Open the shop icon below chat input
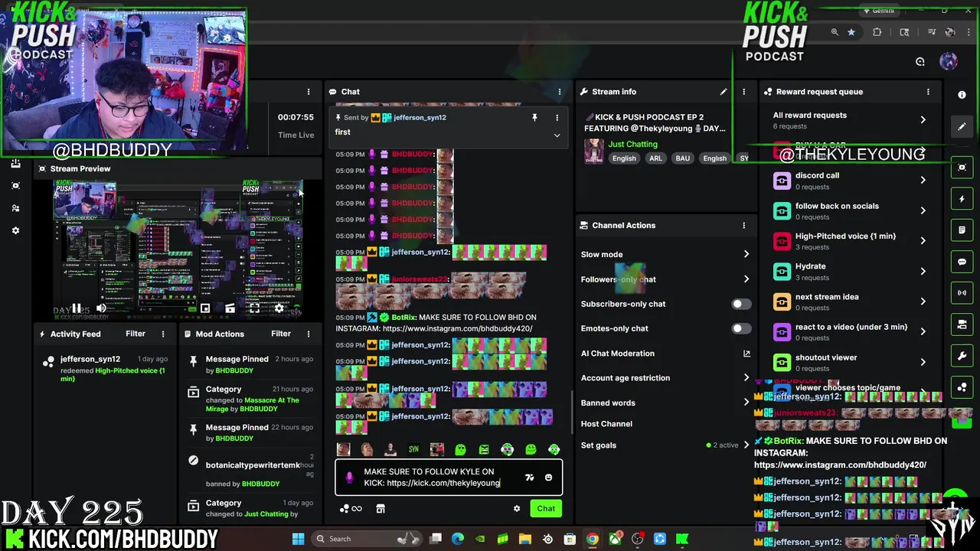Image resolution: width=980 pixels, height=551 pixels. (x=380, y=509)
